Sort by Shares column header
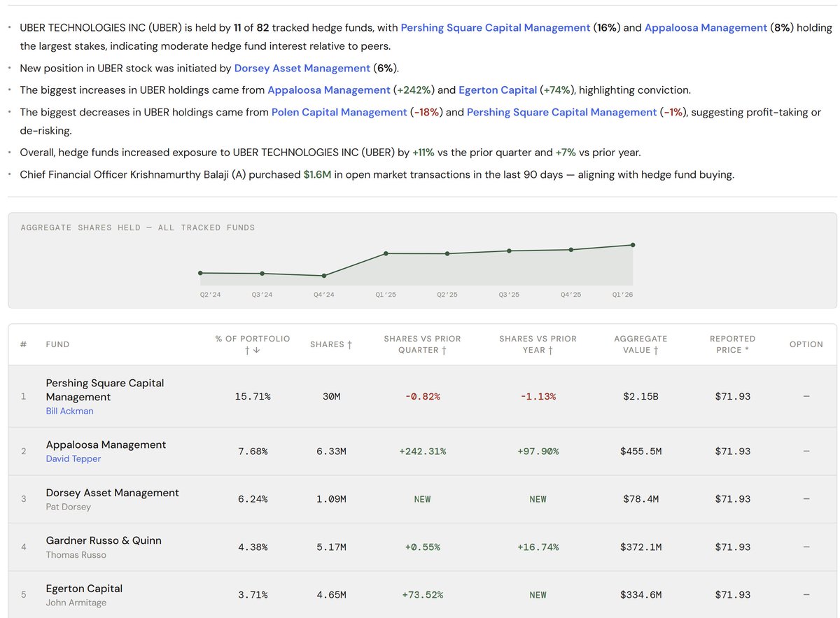The height and width of the screenshot is (618, 840). (x=331, y=344)
